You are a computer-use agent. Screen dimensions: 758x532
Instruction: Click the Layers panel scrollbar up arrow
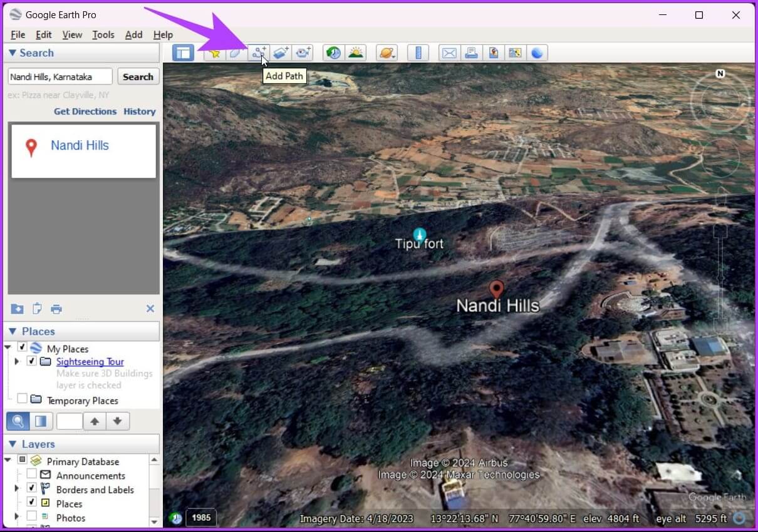[154, 460]
